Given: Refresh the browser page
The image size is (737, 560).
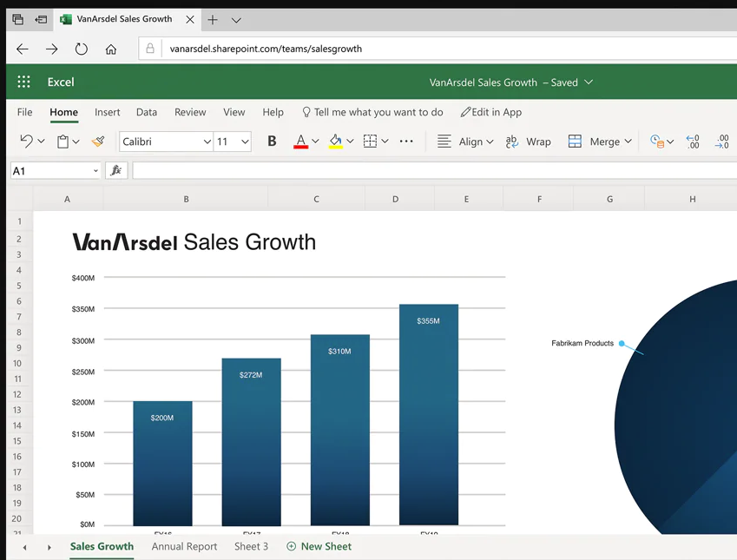Looking at the screenshot, I should click(x=82, y=49).
